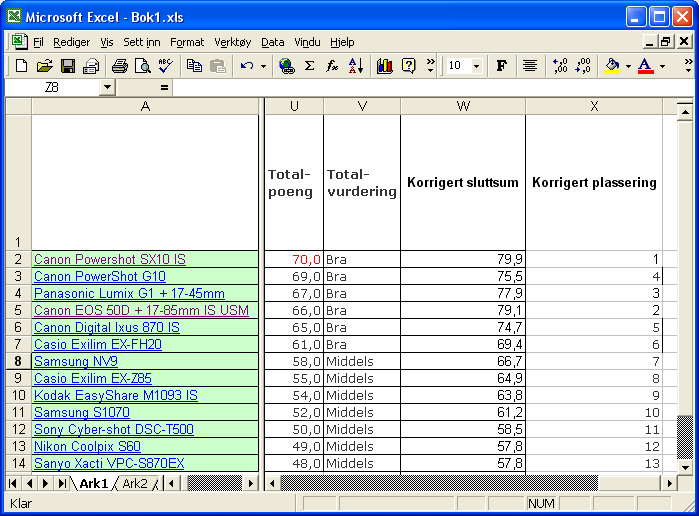Select the Korrigert plassering header cell

point(594,182)
